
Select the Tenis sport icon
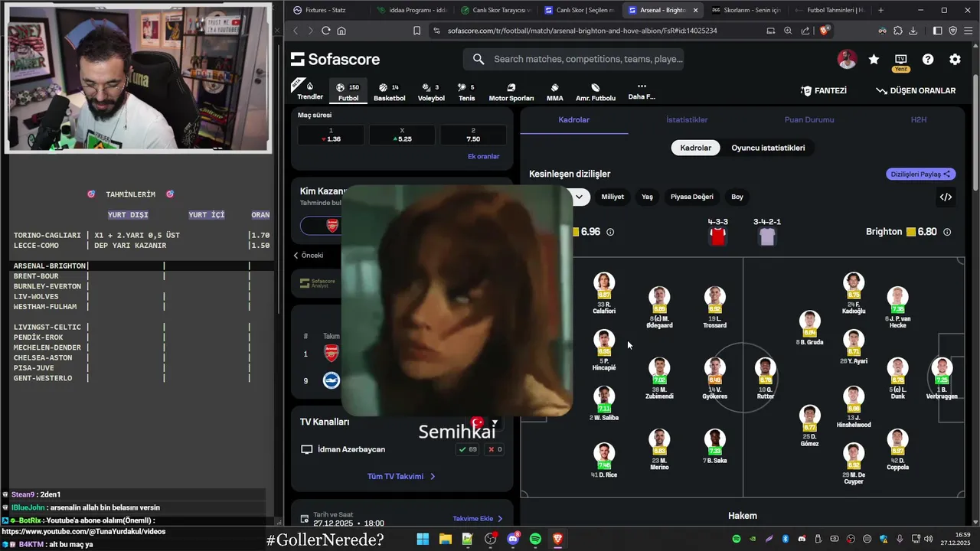click(x=466, y=92)
